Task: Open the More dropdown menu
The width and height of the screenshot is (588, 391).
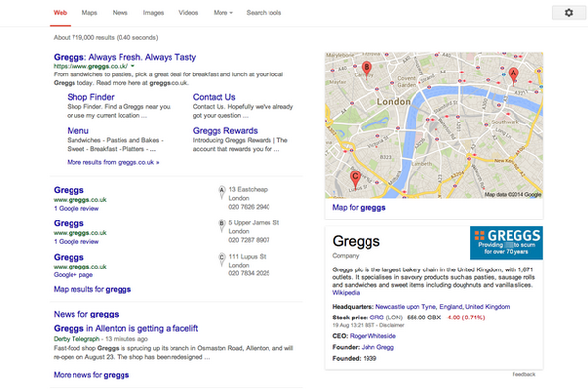Action: [223, 13]
